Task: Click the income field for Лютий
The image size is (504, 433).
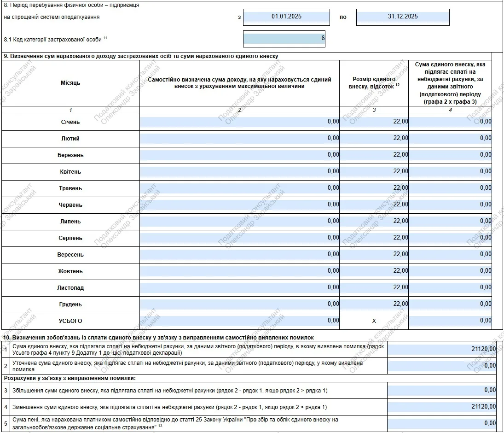Action: [x=239, y=139]
